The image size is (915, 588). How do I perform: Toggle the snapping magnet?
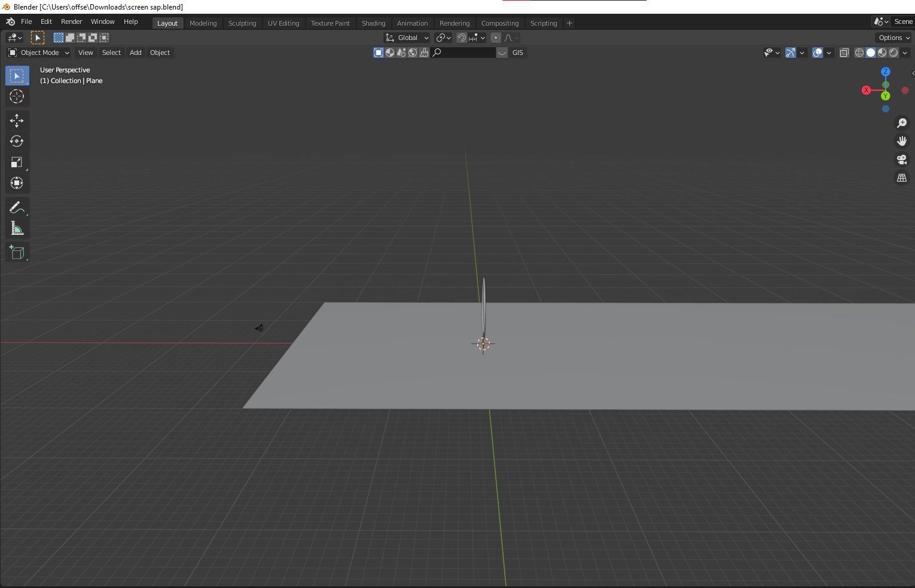point(462,38)
